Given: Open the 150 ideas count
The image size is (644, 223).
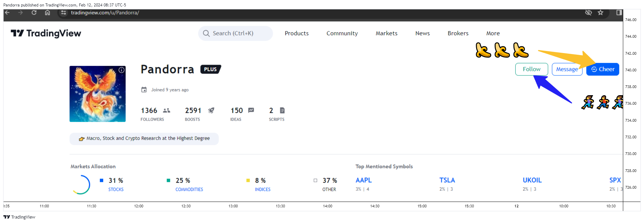Looking at the screenshot, I should [x=237, y=110].
